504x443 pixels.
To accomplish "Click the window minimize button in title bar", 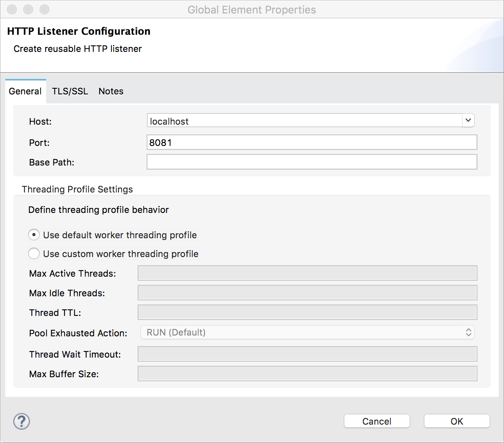I will (28, 9).
